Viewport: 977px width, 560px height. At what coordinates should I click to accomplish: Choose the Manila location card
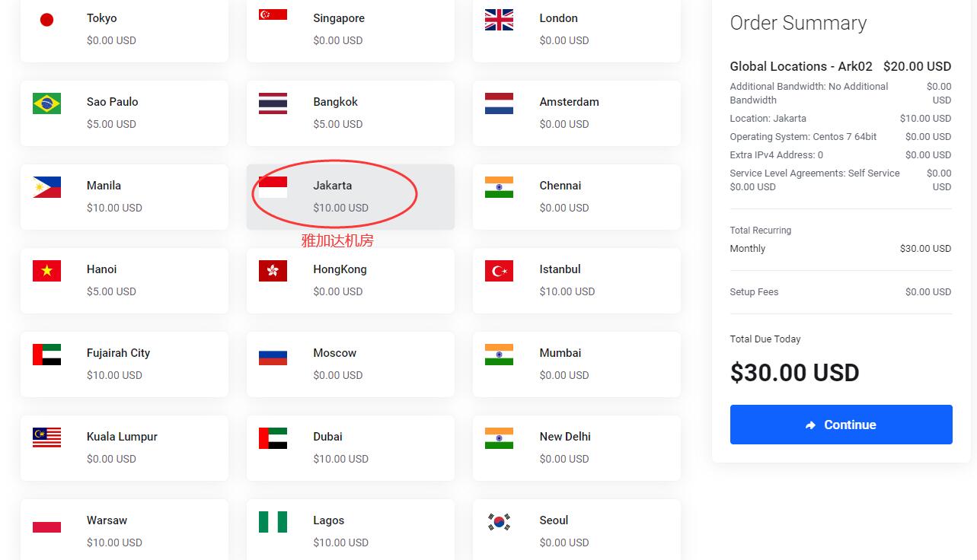[124, 197]
